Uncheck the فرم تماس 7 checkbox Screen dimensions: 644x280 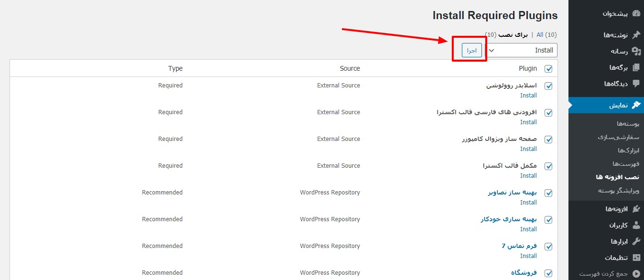[x=548, y=247]
